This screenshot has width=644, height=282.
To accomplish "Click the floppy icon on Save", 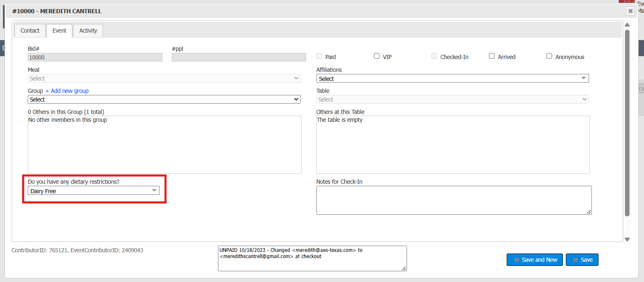I will [x=575, y=260].
